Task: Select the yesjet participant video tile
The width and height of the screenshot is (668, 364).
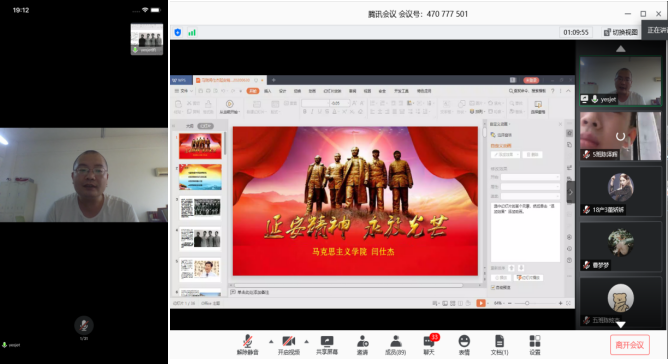Action: point(620,81)
